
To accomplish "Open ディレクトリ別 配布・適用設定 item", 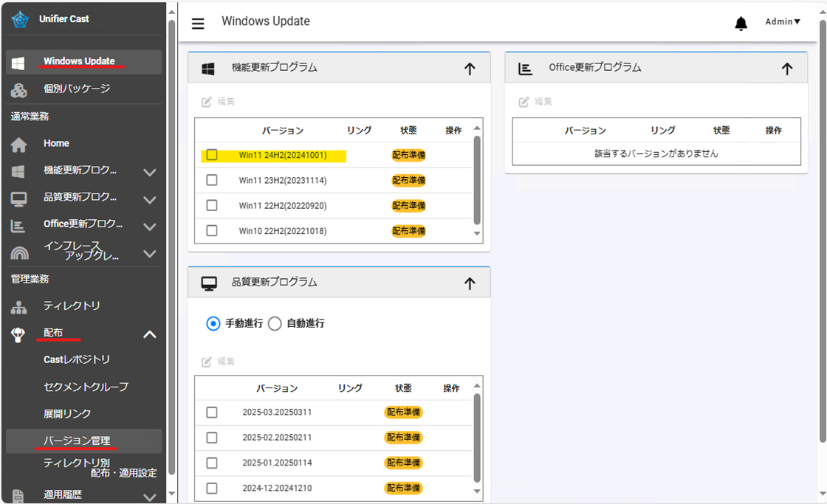I will pos(100,468).
